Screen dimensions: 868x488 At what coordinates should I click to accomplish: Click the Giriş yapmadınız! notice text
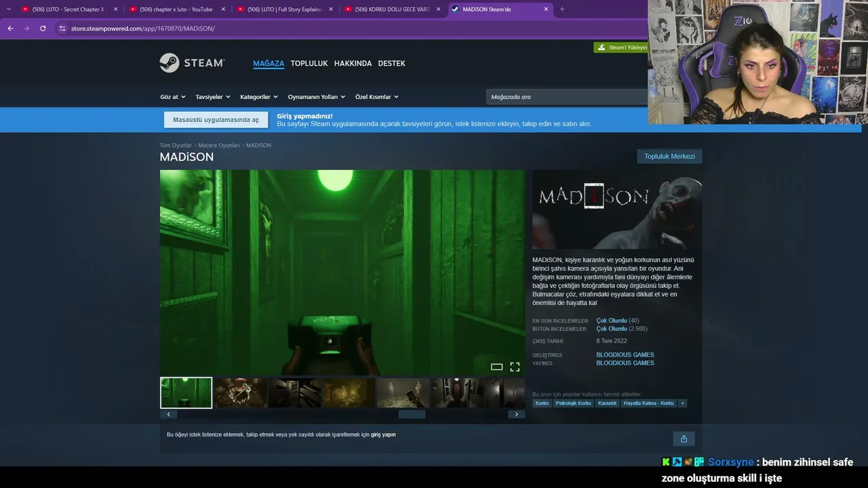click(x=305, y=116)
